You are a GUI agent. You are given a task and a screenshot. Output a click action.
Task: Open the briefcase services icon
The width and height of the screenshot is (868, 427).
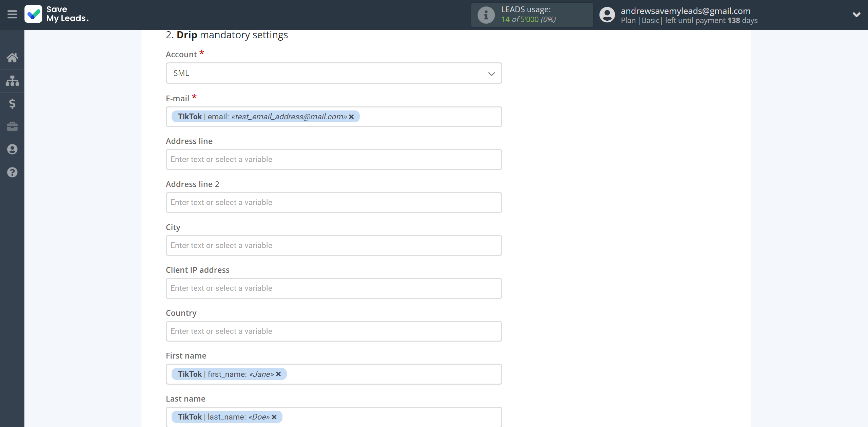tap(12, 126)
